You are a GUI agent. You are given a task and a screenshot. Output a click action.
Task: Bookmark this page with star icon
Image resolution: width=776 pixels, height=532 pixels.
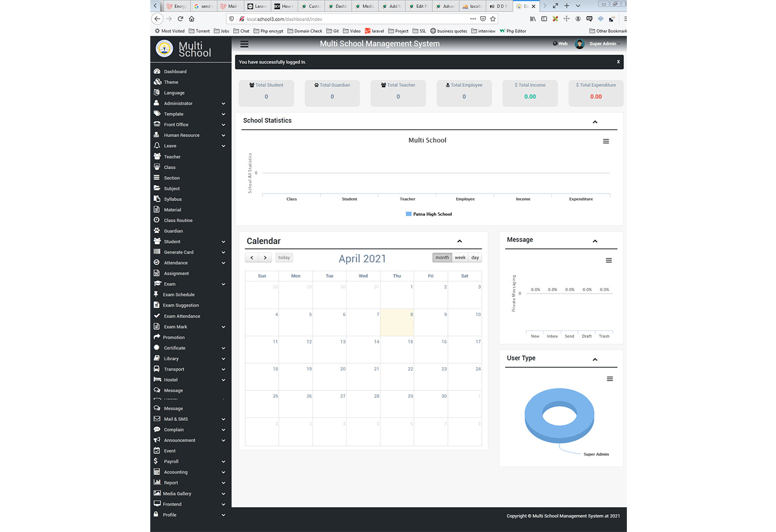pyautogui.click(x=493, y=19)
